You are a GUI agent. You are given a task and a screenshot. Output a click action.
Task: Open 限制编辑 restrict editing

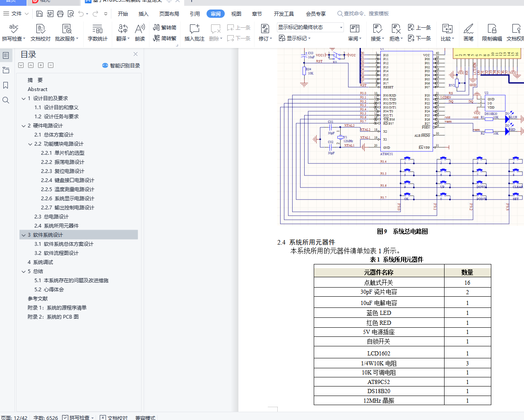[x=492, y=33]
